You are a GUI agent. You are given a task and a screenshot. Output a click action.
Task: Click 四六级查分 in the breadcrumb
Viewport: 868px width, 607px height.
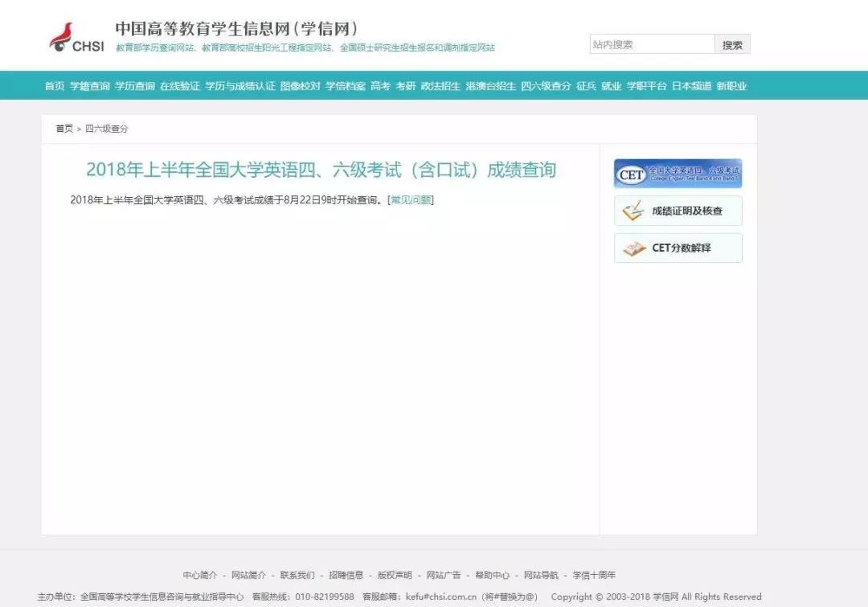106,129
